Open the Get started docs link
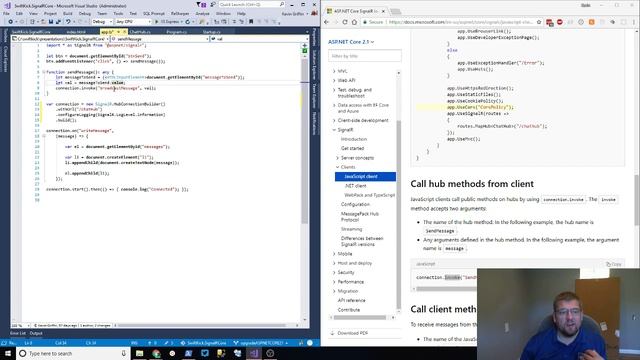This screenshot has height=360, width=640. pos(352,149)
